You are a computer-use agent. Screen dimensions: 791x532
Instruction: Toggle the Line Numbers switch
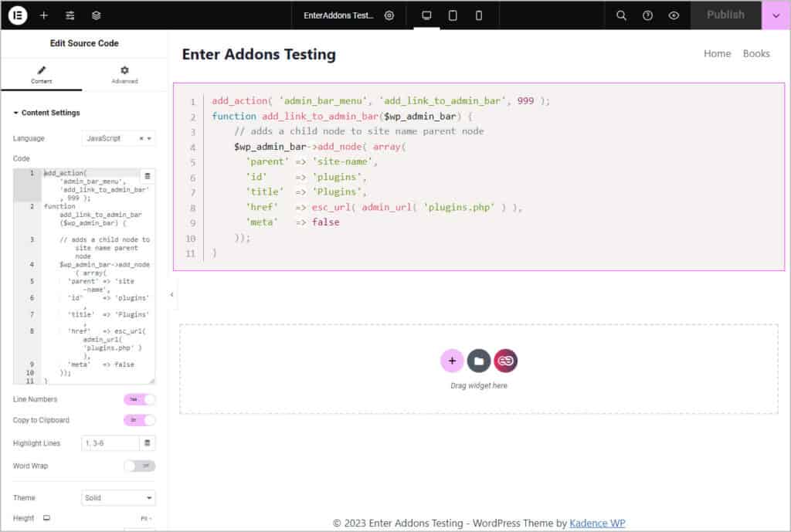[139, 399]
